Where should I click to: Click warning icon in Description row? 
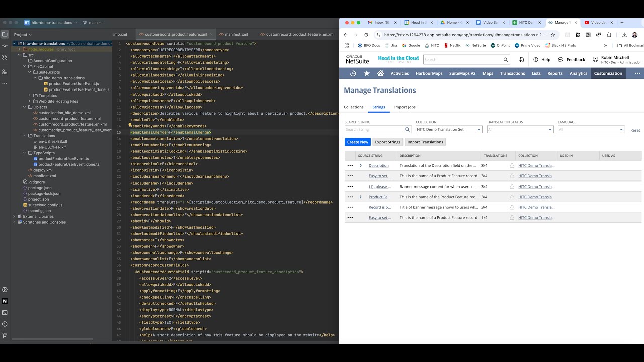512,165
